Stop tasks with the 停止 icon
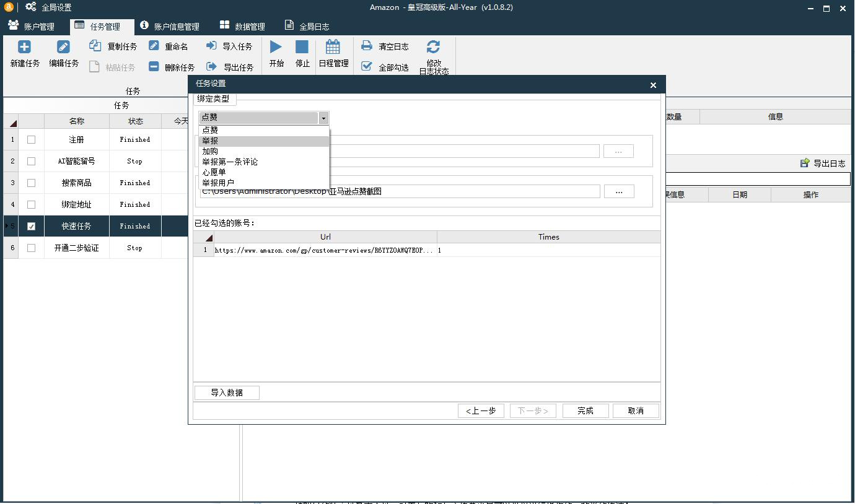Viewport: 855px width, 504px height. tap(302, 47)
